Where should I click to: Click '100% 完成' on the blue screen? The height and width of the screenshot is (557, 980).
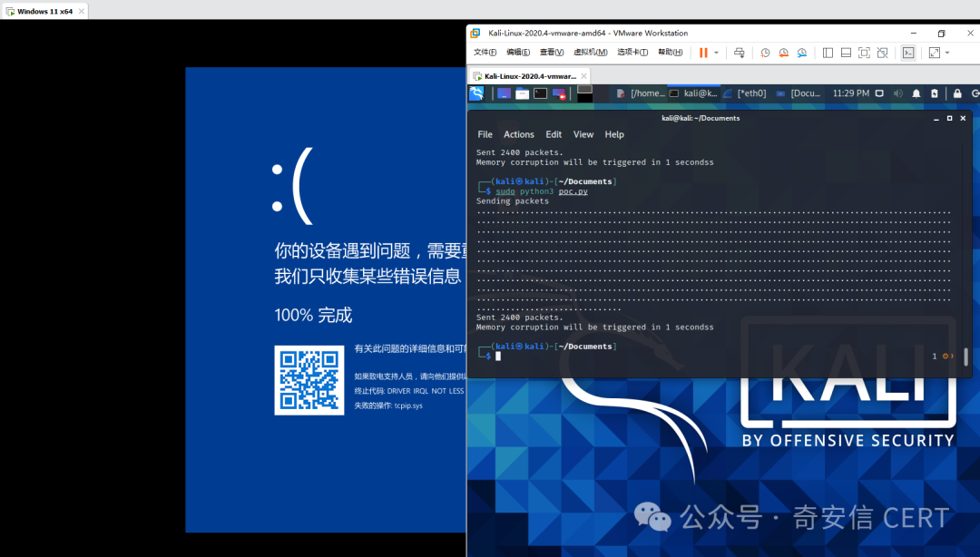point(313,315)
